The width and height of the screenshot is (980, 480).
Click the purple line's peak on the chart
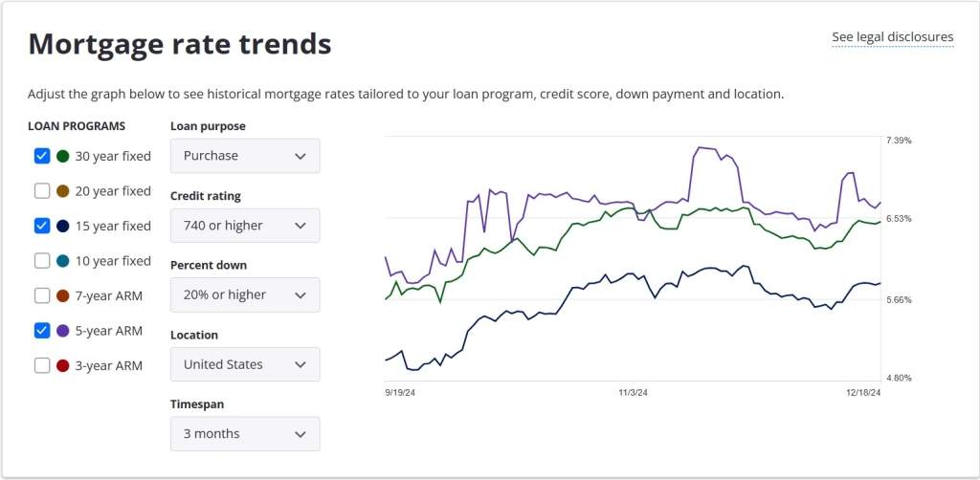tap(702, 147)
